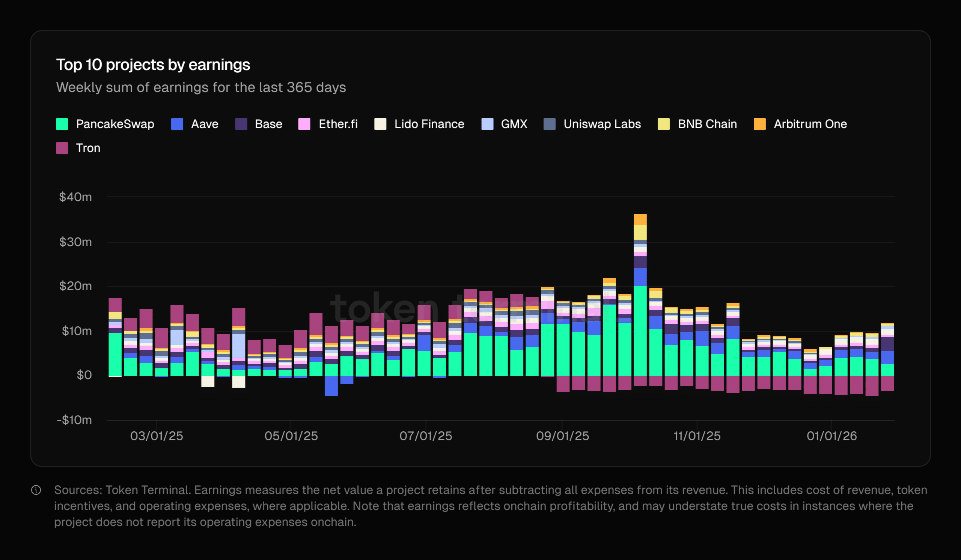961x560 pixels.
Task: Click the 05/01/25 x-axis date label
Action: [291, 436]
